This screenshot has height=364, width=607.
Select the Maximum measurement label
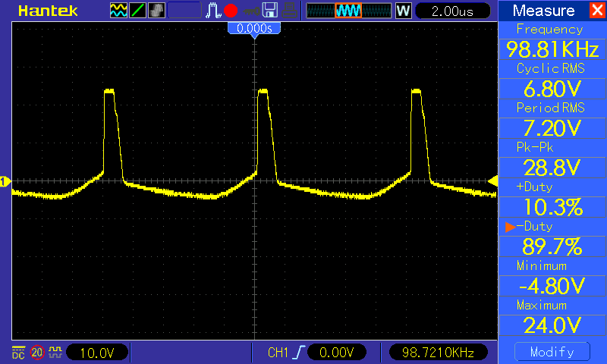coord(542,305)
